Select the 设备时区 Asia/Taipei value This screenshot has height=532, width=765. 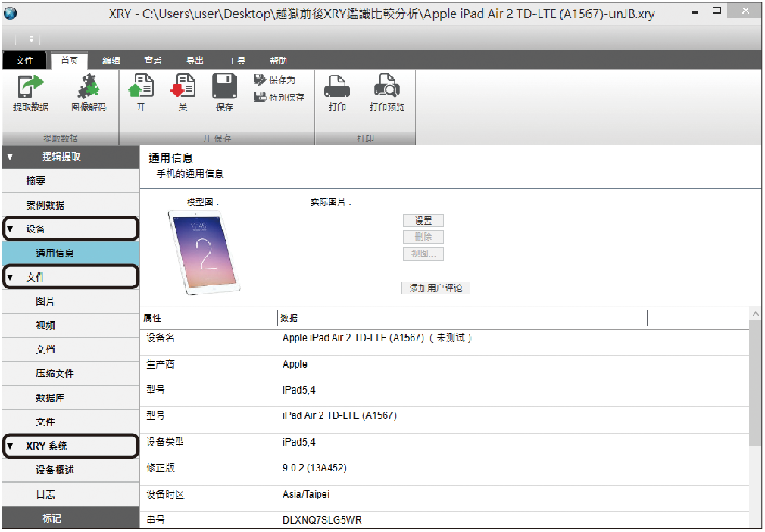306,494
